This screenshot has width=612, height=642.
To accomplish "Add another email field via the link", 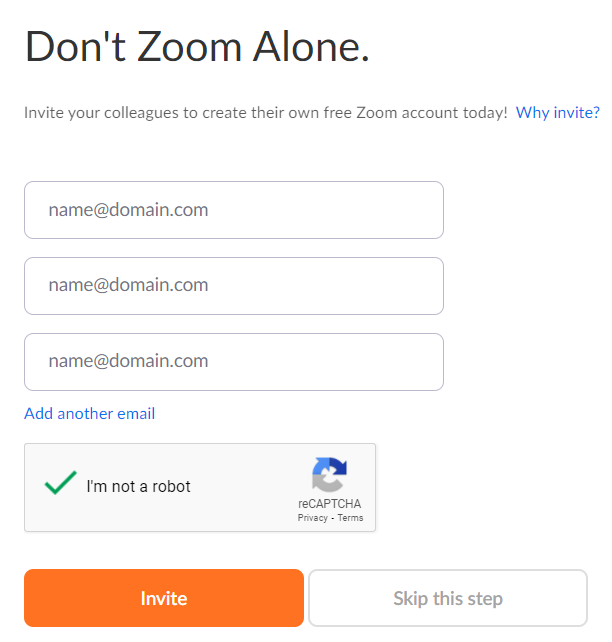I will click(x=90, y=414).
